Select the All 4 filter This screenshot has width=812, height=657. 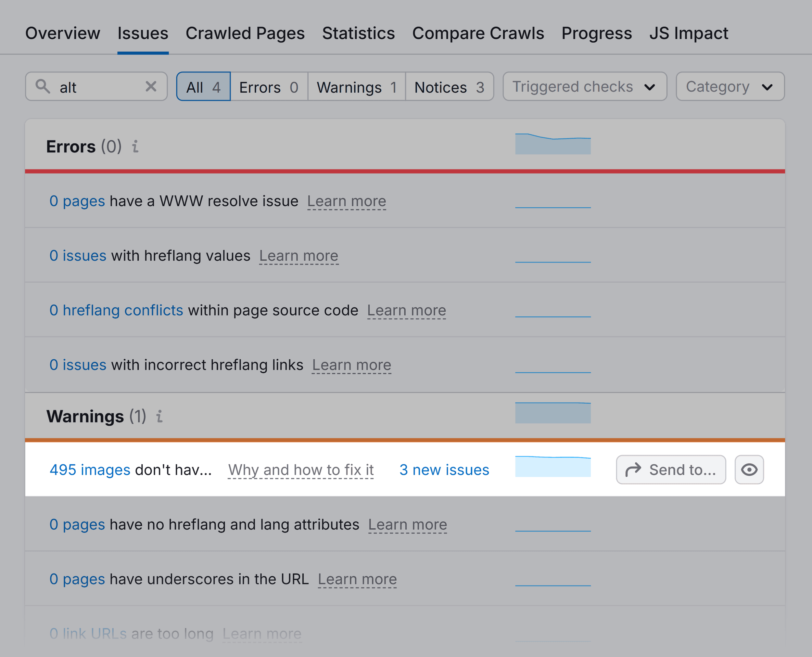(x=203, y=87)
